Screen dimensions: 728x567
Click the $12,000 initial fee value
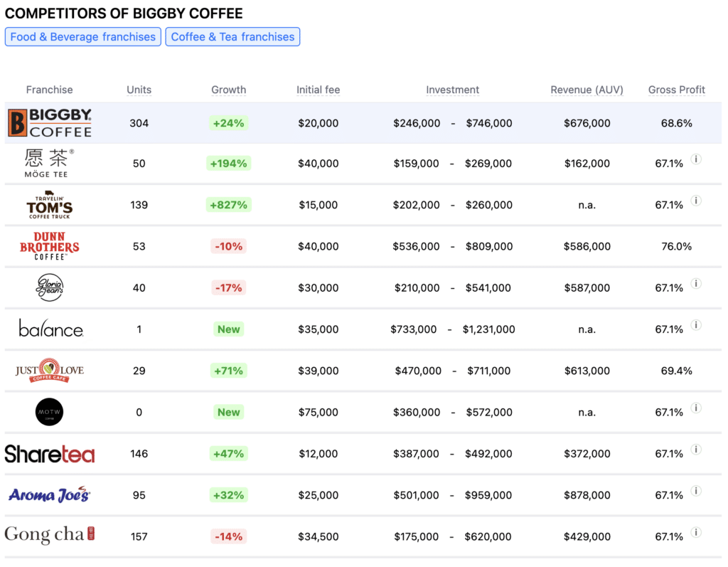[318, 454]
